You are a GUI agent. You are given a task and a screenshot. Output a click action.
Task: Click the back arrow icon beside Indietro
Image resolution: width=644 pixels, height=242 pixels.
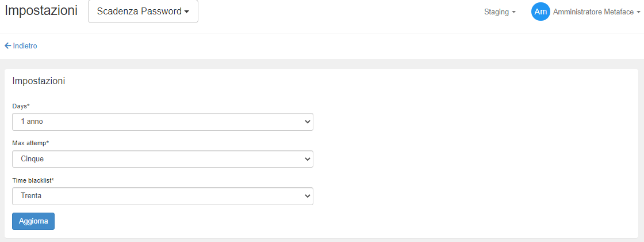pos(7,46)
